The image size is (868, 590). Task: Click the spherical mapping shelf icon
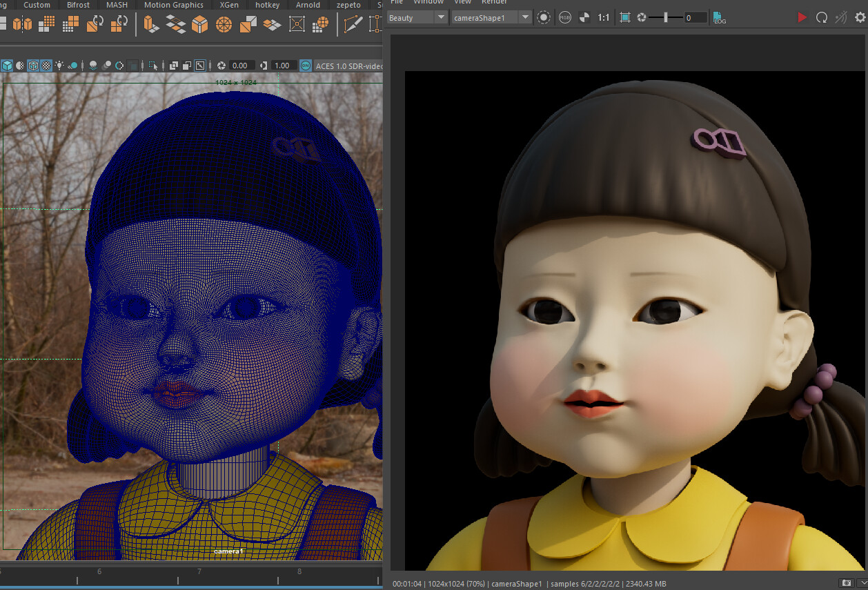tap(224, 25)
